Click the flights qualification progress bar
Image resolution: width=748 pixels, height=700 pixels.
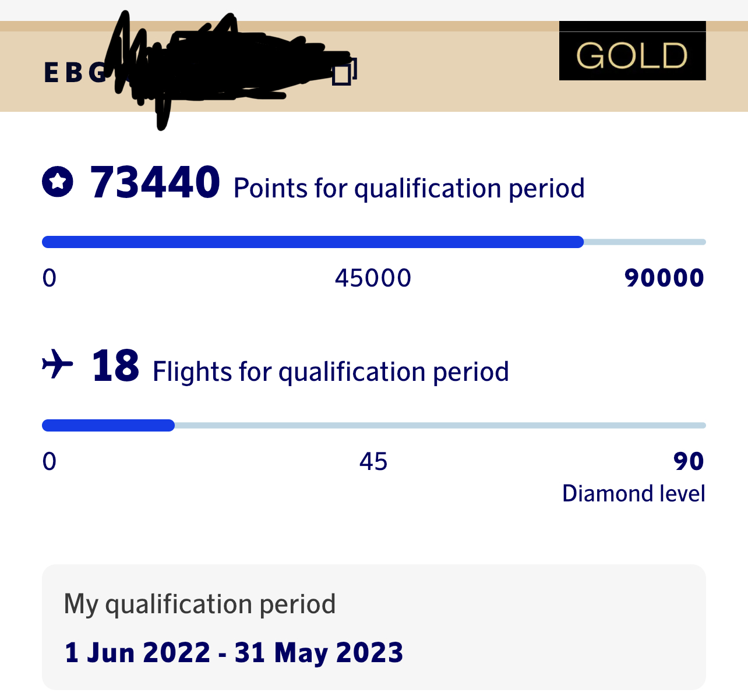(x=373, y=426)
